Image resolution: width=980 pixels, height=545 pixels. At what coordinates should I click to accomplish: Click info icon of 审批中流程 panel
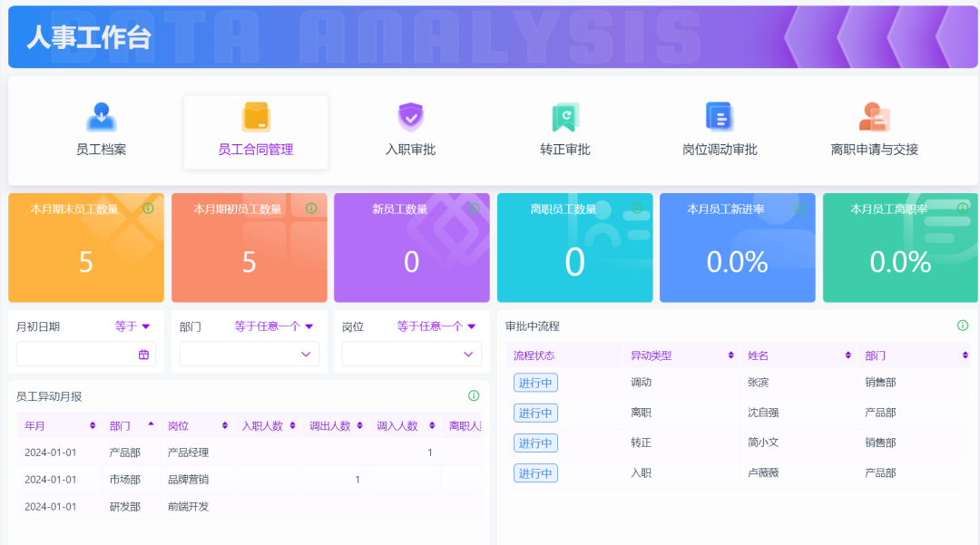point(963,326)
